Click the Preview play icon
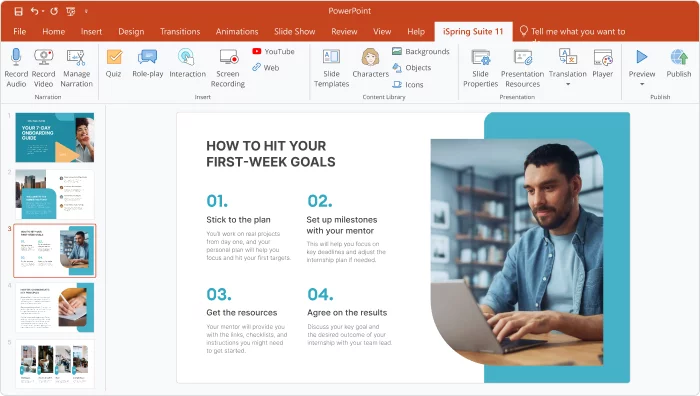This screenshot has width=700, height=396. [642, 57]
